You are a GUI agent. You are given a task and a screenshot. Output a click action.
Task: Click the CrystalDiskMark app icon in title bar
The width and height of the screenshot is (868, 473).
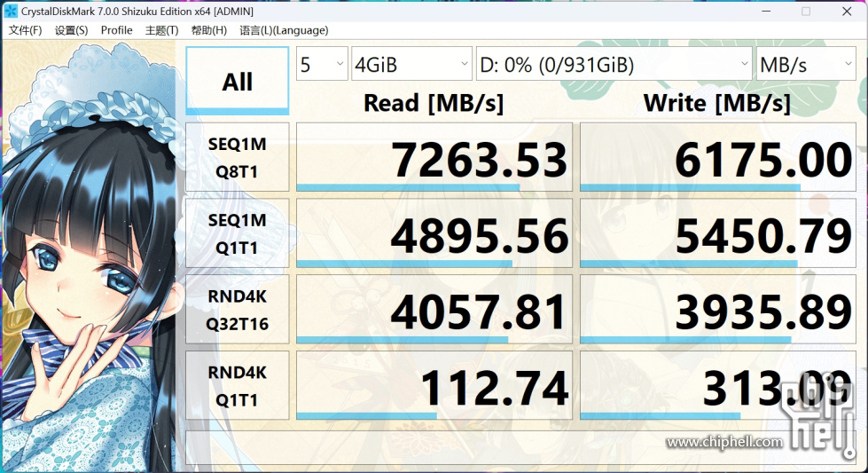coord(11,11)
